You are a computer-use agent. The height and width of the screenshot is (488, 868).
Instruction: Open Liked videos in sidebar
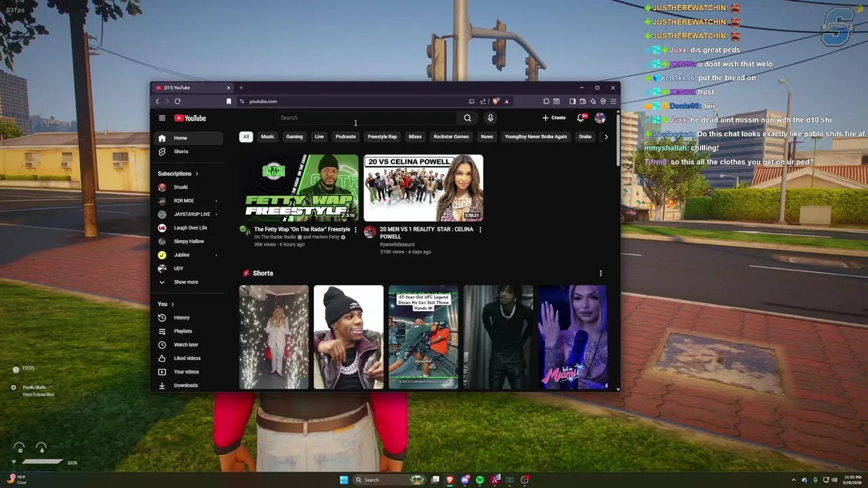pos(189,359)
